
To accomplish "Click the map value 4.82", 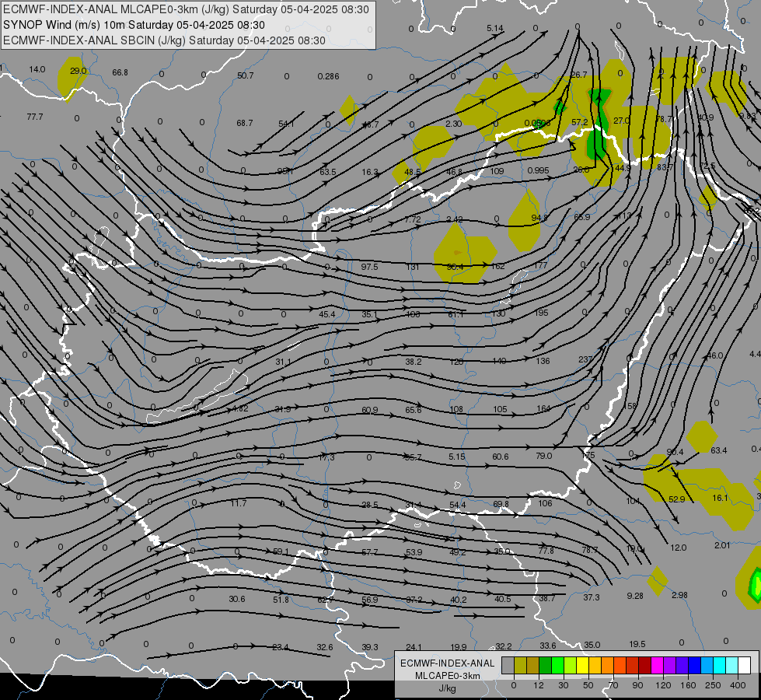I will pos(240,408).
